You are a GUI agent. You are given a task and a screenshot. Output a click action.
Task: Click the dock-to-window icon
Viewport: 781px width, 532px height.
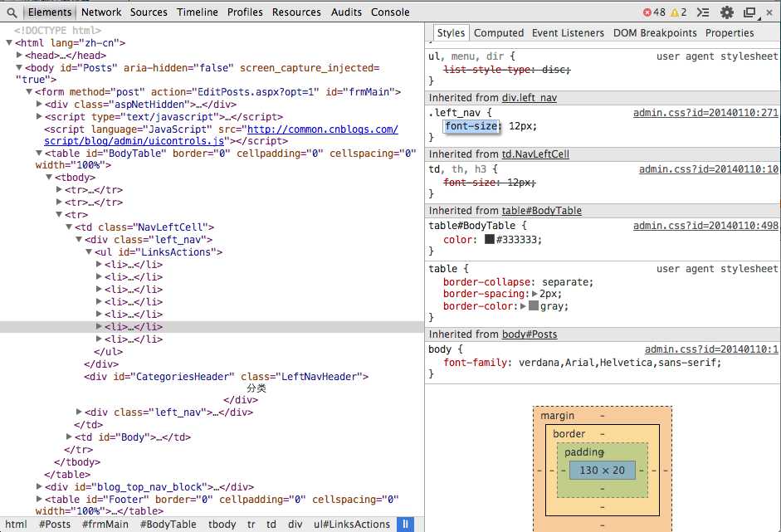(x=749, y=12)
